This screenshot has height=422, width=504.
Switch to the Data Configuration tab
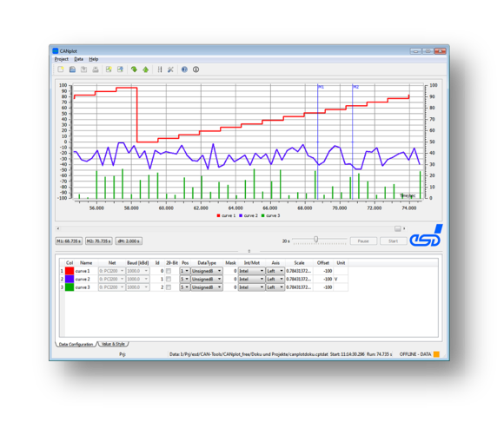click(76, 344)
